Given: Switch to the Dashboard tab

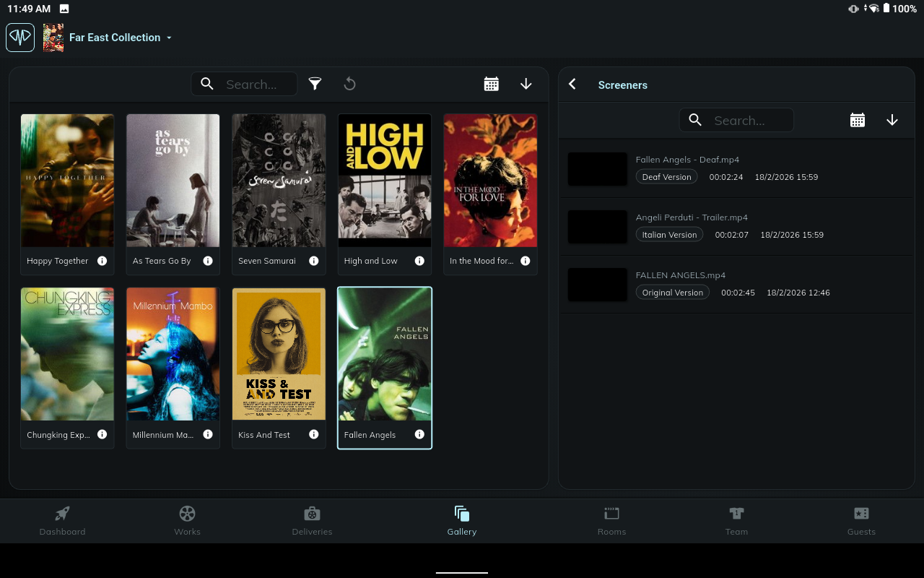Looking at the screenshot, I should 63,521.
